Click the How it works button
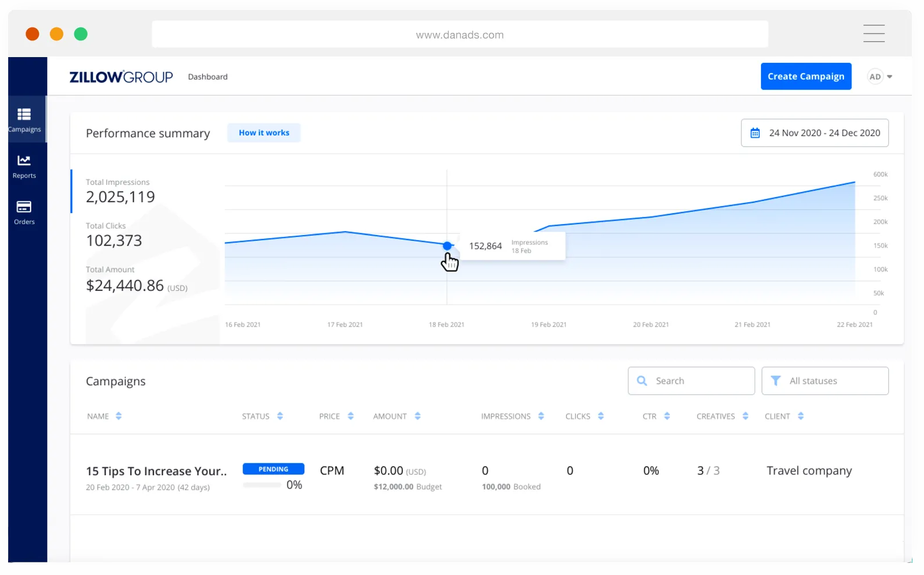 pos(264,133)
